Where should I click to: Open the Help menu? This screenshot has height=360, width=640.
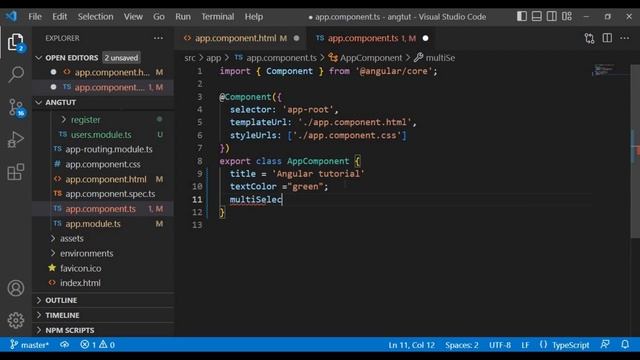pos(253,17)
